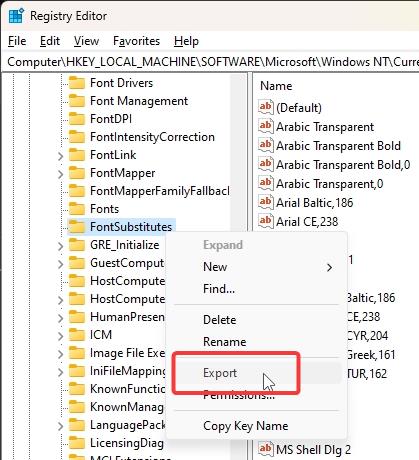The width and height of the screenshot is (419, 460).
Task: Choose Export from the context menu
Action: [257, 373]
